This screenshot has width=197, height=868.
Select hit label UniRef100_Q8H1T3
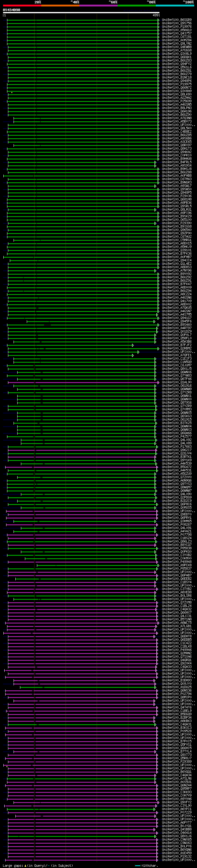tap(177, 149)
